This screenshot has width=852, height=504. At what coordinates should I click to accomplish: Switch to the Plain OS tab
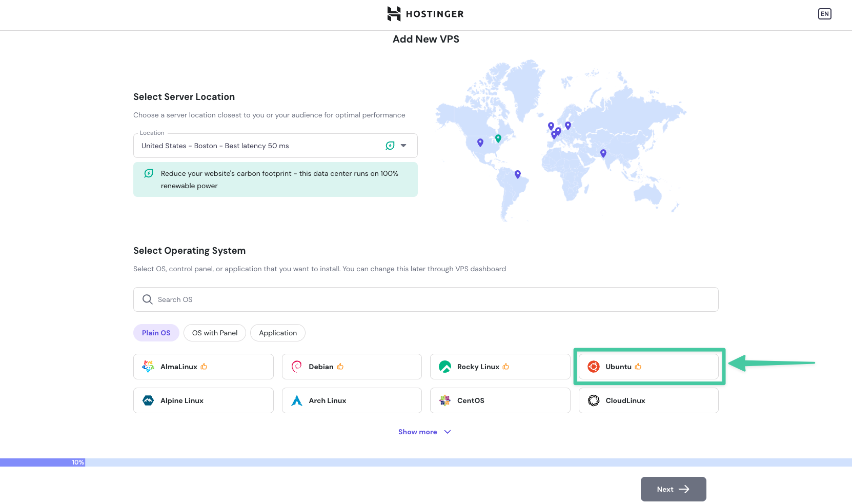[x=156, y=333]
